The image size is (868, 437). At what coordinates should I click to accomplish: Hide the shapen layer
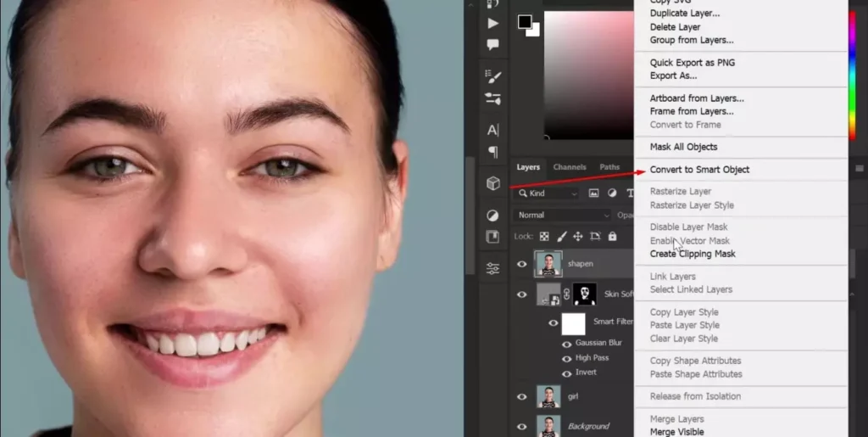pyautogui.click(x=521, y=264)
